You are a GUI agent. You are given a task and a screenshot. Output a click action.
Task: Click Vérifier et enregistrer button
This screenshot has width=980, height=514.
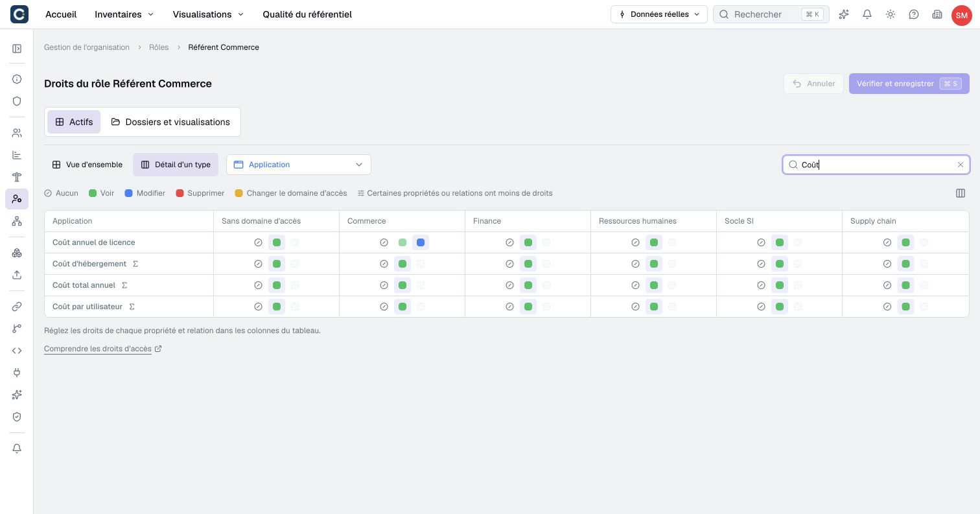pos(909,84)
